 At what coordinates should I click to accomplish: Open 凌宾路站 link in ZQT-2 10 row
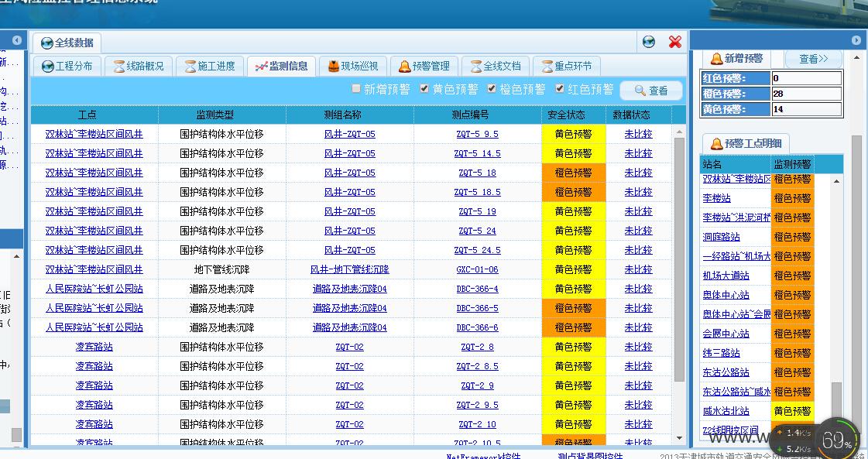(94, 425)
